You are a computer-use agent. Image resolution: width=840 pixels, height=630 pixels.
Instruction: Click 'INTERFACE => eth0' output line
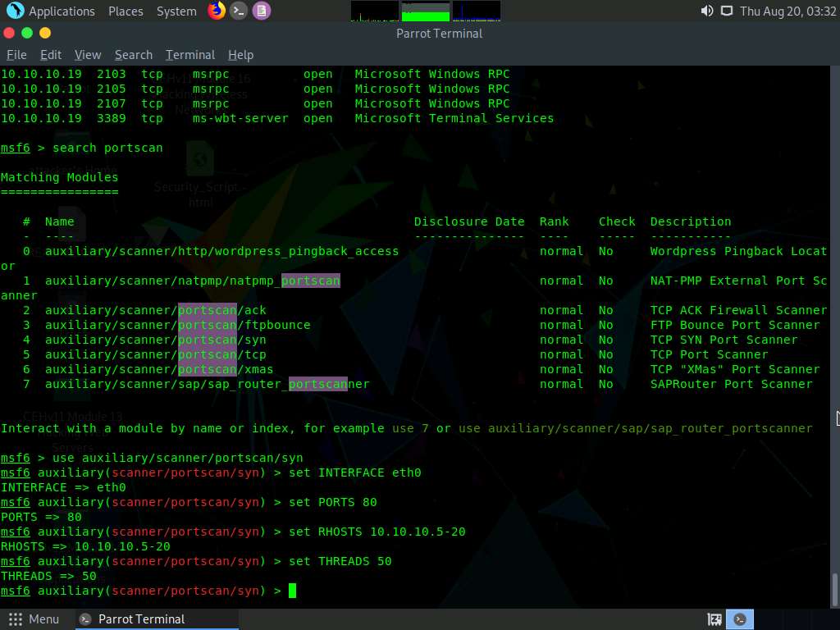coord(63,487)
